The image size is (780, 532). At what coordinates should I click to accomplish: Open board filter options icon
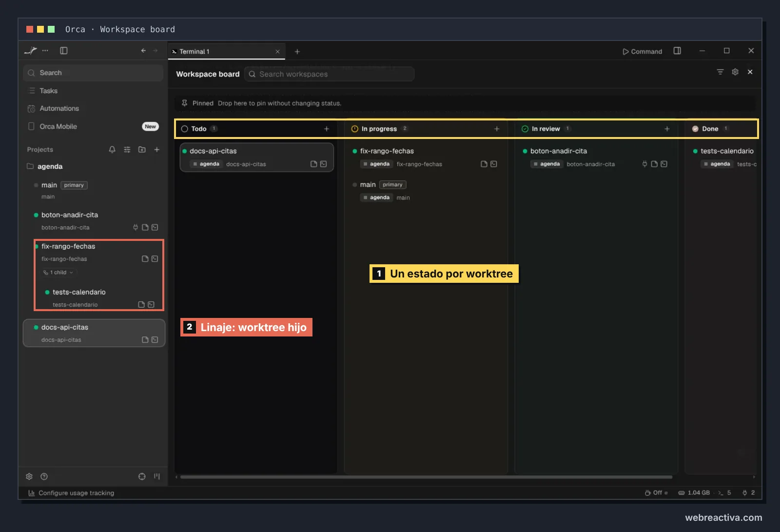(720, 72)
